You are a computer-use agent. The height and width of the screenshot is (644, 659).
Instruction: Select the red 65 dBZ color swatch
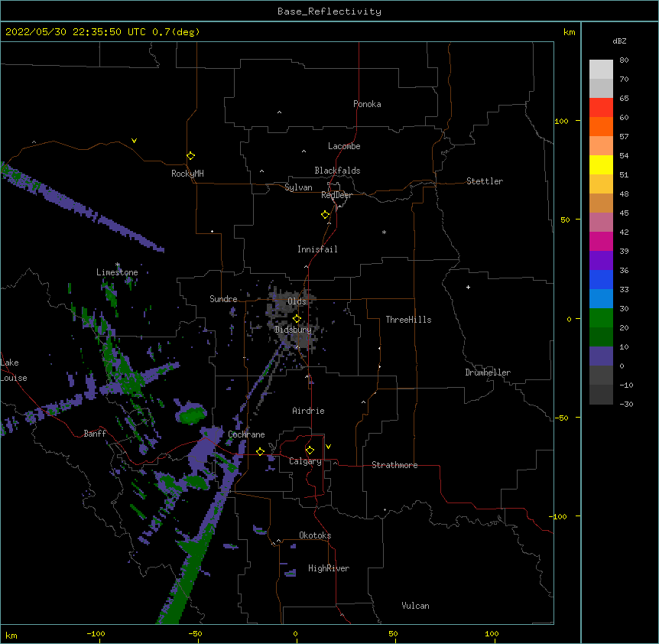601,108
